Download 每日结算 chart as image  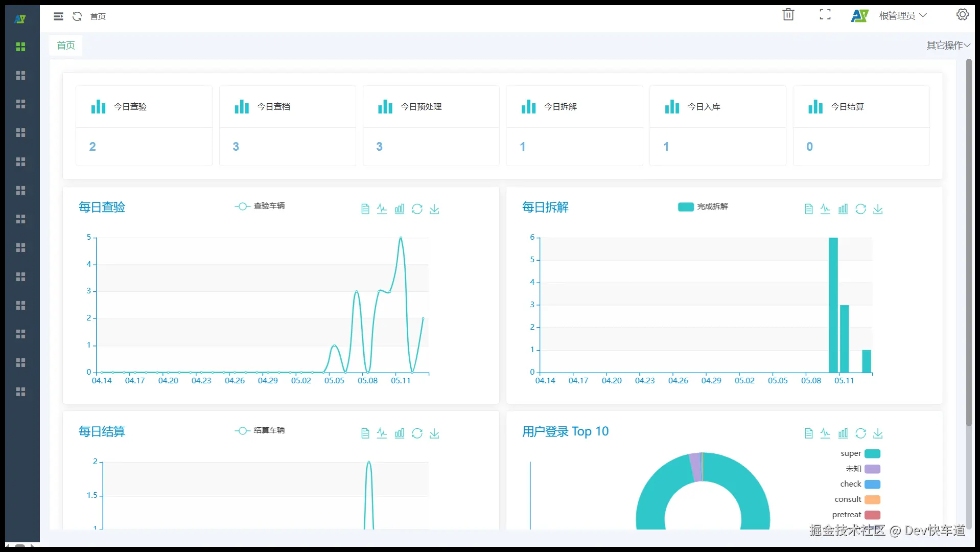coord(434,433)
